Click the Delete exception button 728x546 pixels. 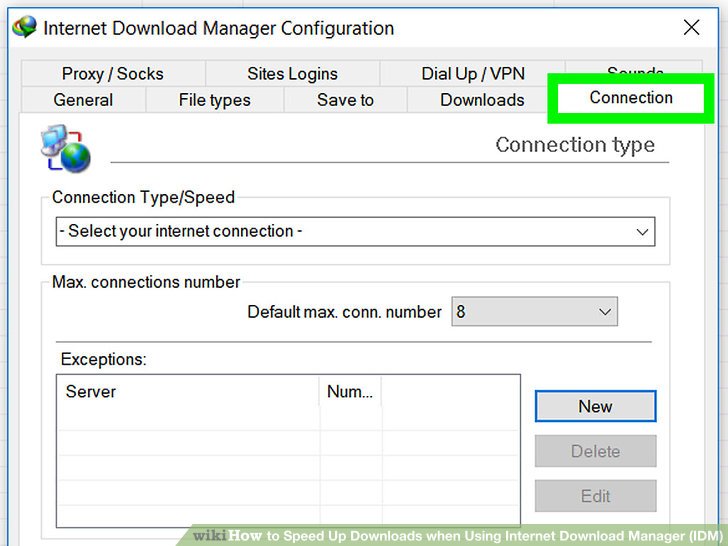tap(596, 451)
